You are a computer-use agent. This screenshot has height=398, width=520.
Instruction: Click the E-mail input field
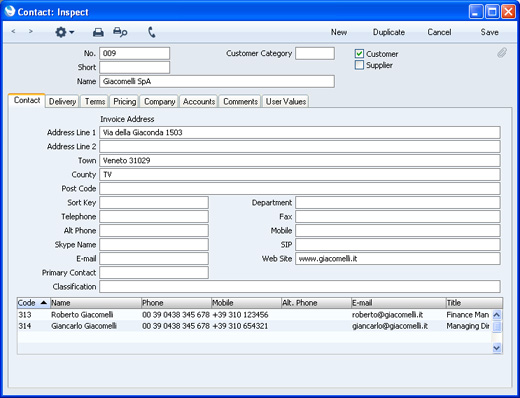[154, 258]
